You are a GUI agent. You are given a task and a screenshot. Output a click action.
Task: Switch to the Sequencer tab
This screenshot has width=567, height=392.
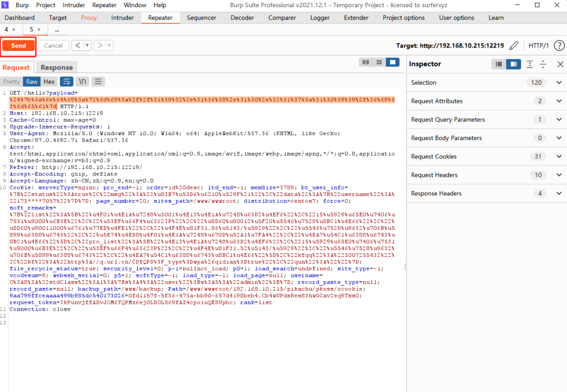pos(202,18)
